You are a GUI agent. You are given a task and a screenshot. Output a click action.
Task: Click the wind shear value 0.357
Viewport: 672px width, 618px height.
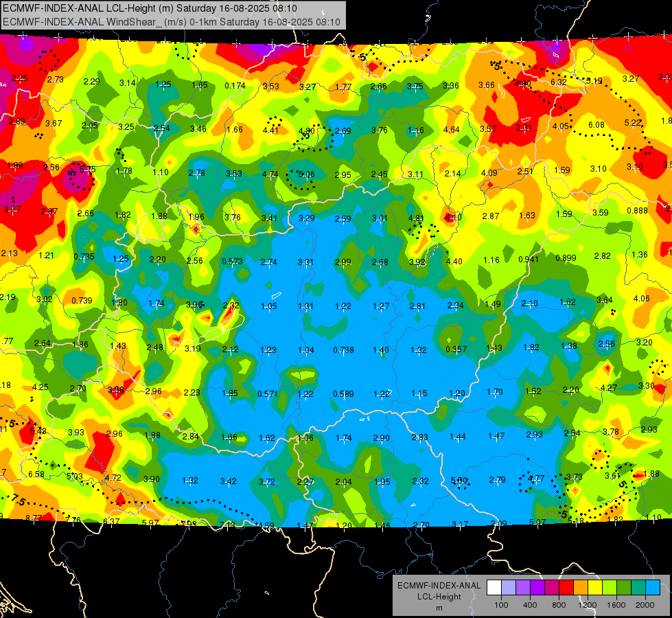coord(456,349)
